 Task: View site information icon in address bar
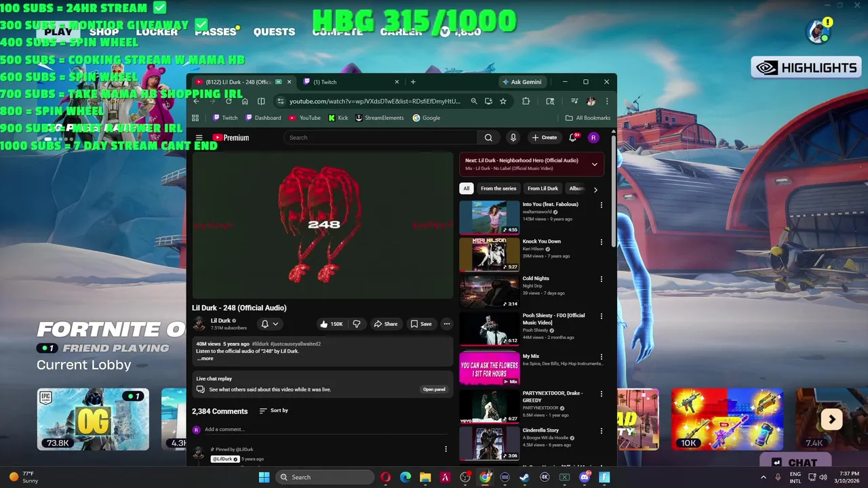pyautogui.click(x=280, y=101)
